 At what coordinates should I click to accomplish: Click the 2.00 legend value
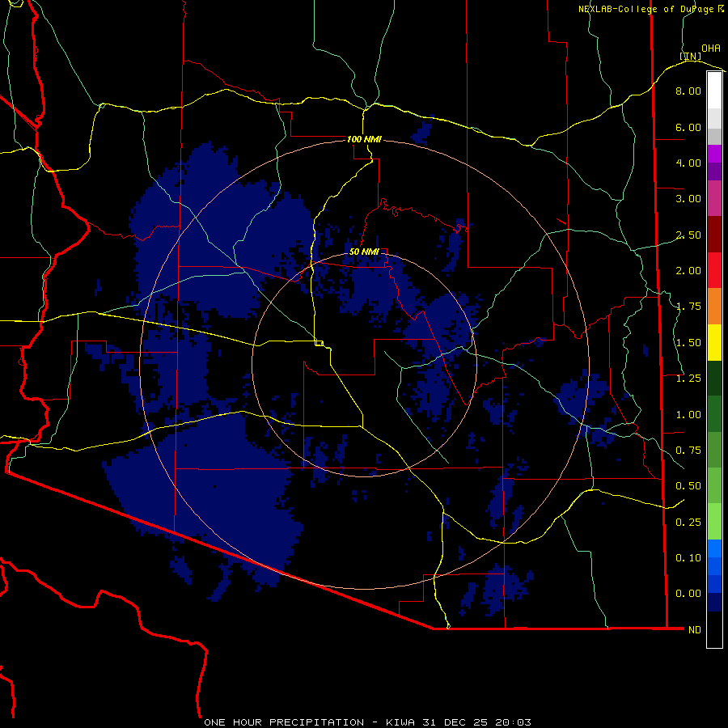click(x=688, y=271)
